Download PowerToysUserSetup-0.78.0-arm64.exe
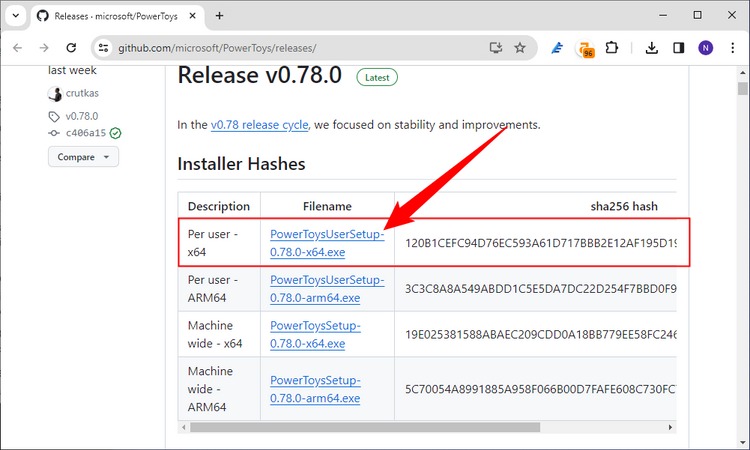 (x=327, y=289)
